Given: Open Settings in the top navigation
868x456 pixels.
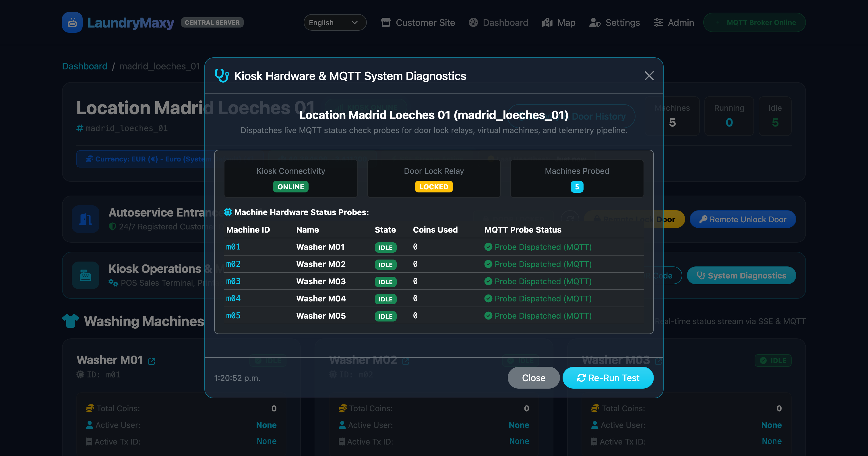Looking at the screenshot, I should [x=614, y=23].
